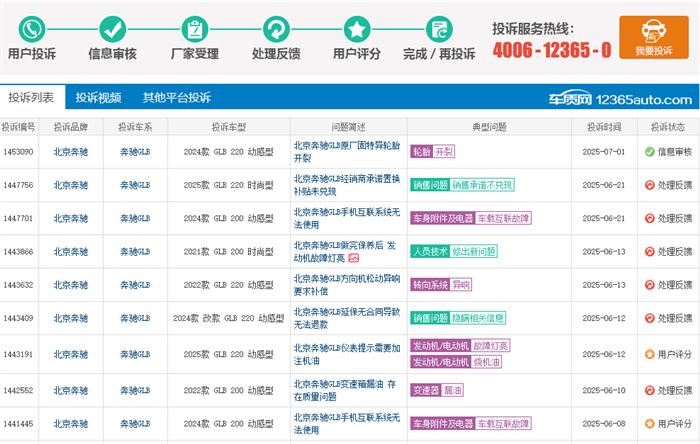Screen dimensions: 700x444
Task: Switch to the 其他平台投诉 tab
Action: (177, 97)
